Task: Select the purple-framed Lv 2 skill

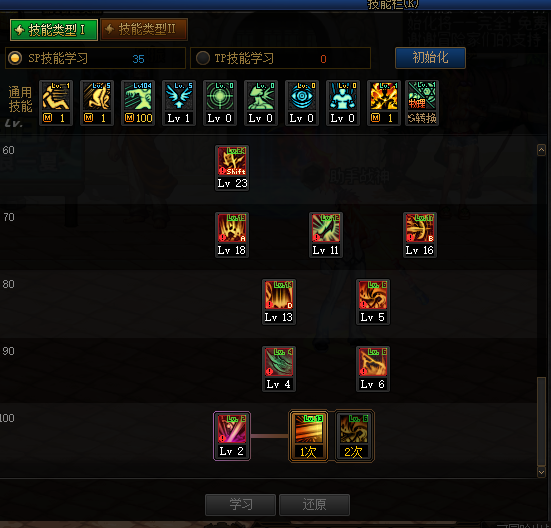Action: 232,436
